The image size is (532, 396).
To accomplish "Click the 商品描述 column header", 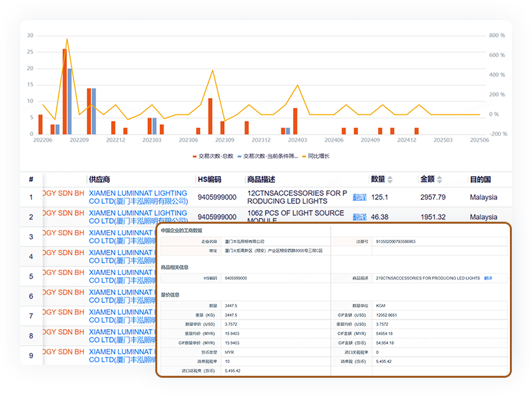I will click(261, 179).
